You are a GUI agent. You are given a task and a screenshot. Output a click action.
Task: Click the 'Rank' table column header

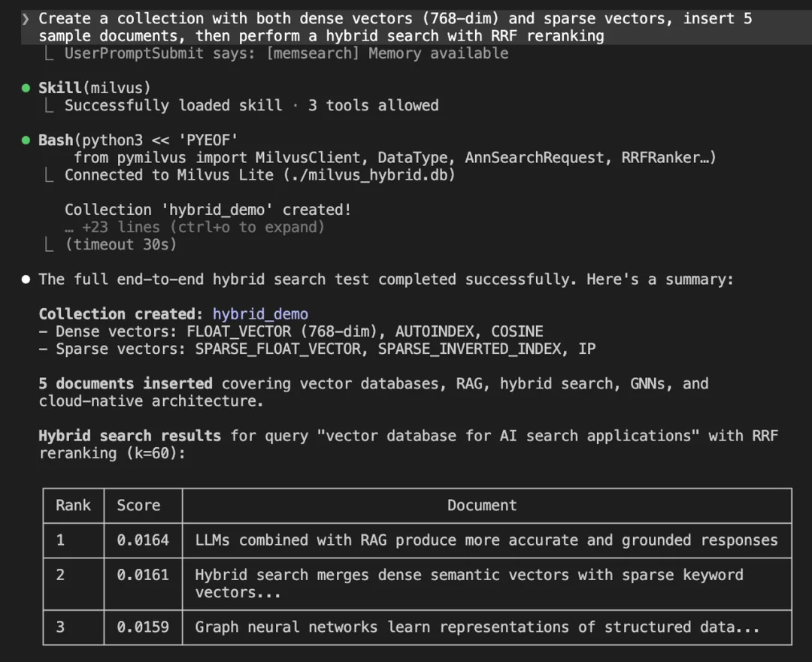(x=73, y=506)
